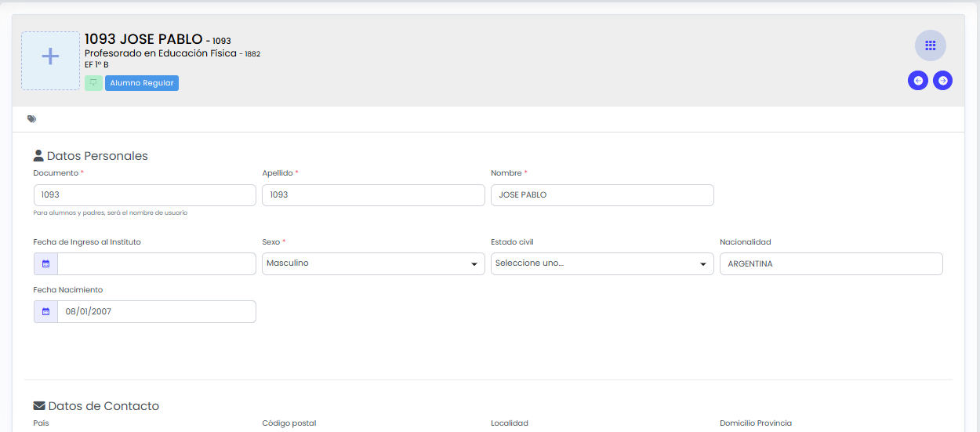
Task: Click the birth date field 08/01/2007
Action: (x=157, y=311)
